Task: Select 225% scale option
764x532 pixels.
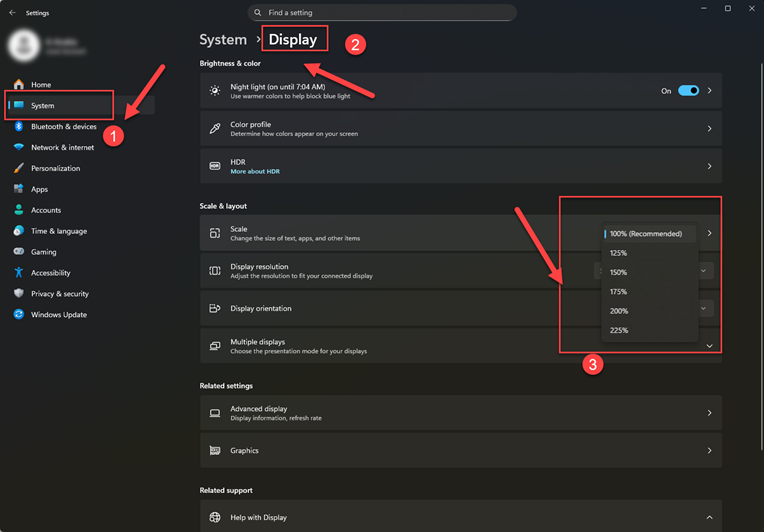Action: pos(649,330)
